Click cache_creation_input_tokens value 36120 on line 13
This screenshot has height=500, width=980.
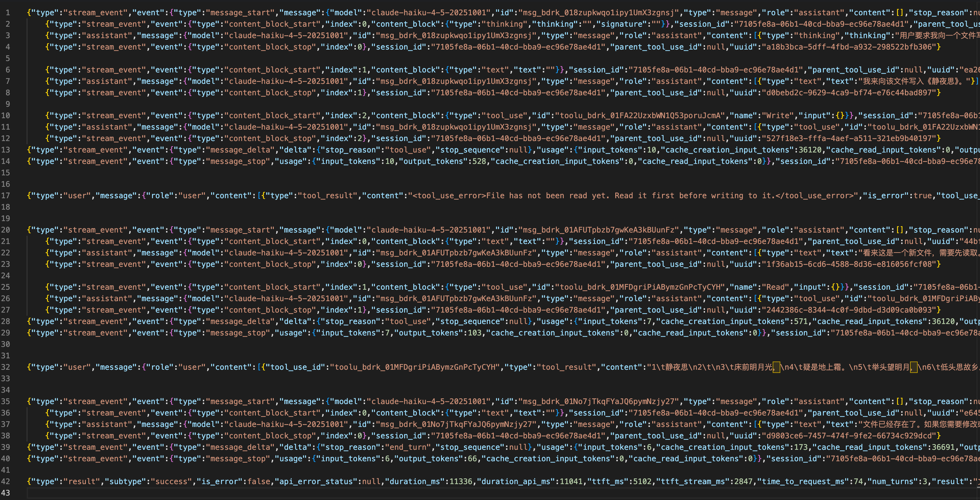pyautogui.click(x=810, y=150)
